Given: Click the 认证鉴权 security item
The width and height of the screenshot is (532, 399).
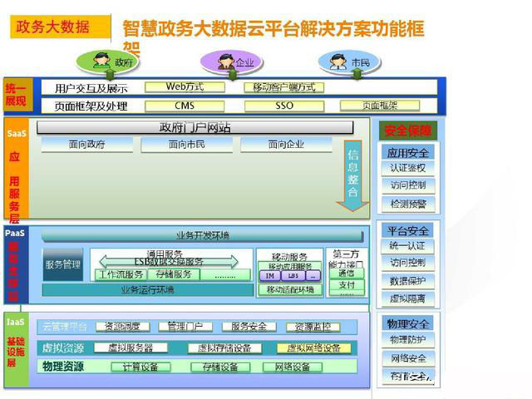Looking at the screenshot, I should [407, 168].
